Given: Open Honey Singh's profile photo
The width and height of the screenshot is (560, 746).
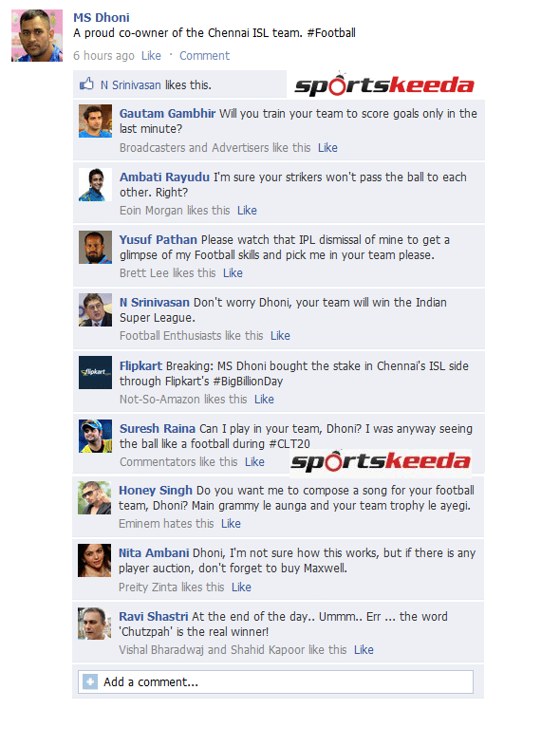Looking at the screenshot, I should (94, 497).
